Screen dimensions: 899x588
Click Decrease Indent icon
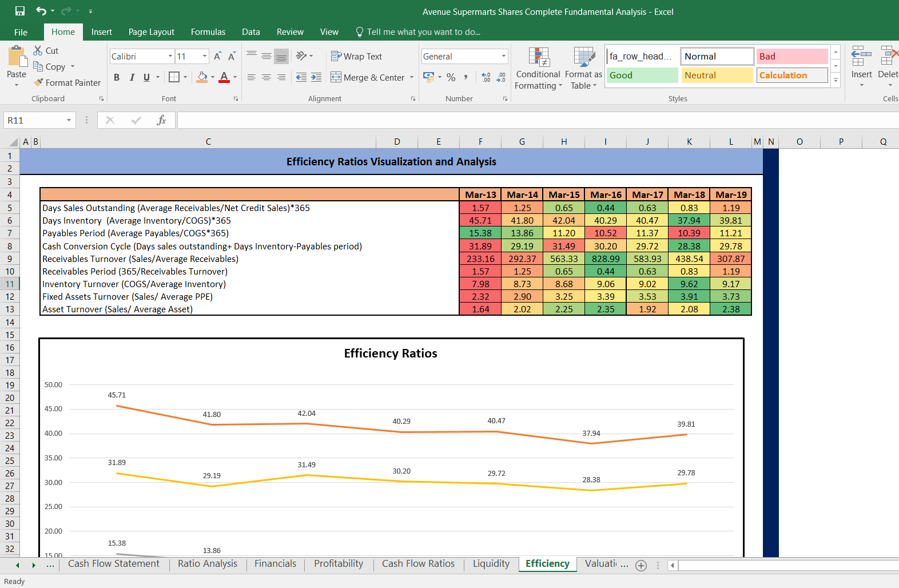coord(301,77)
